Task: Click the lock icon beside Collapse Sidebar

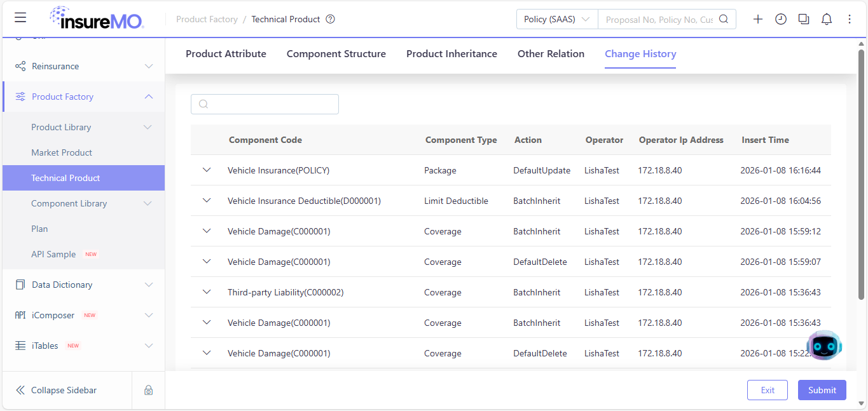Action: pyautogui.click(x=148, y=390)
